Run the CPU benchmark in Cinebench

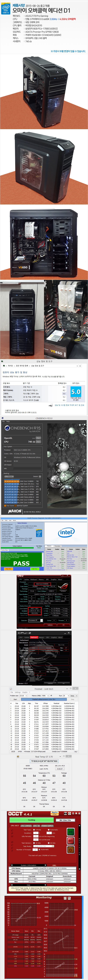click(x=38, y=442)
